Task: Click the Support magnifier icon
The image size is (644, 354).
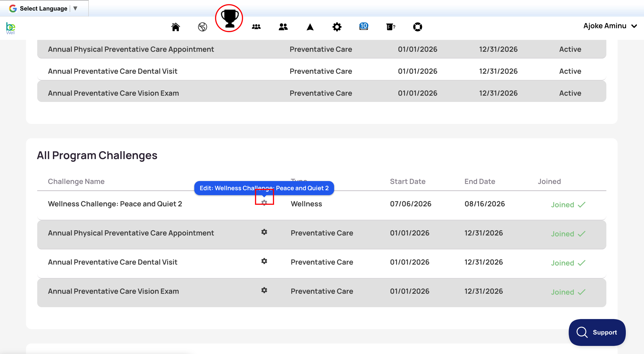Action: [x=582, y=332]
